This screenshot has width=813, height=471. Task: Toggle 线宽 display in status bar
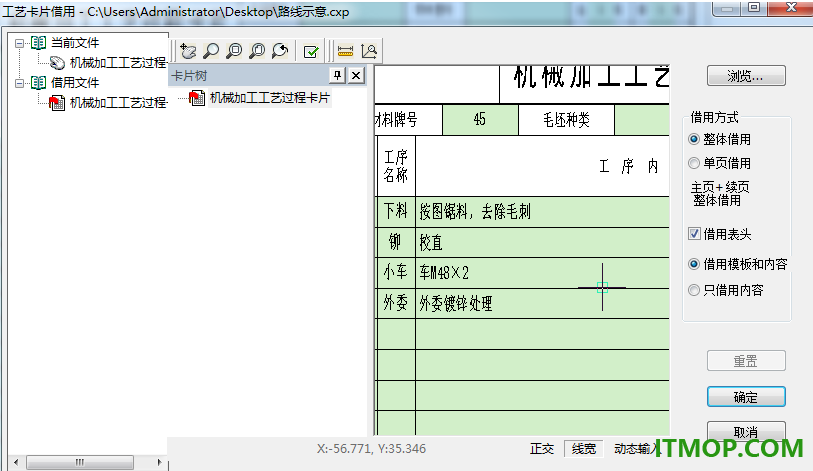pos(584,449)
